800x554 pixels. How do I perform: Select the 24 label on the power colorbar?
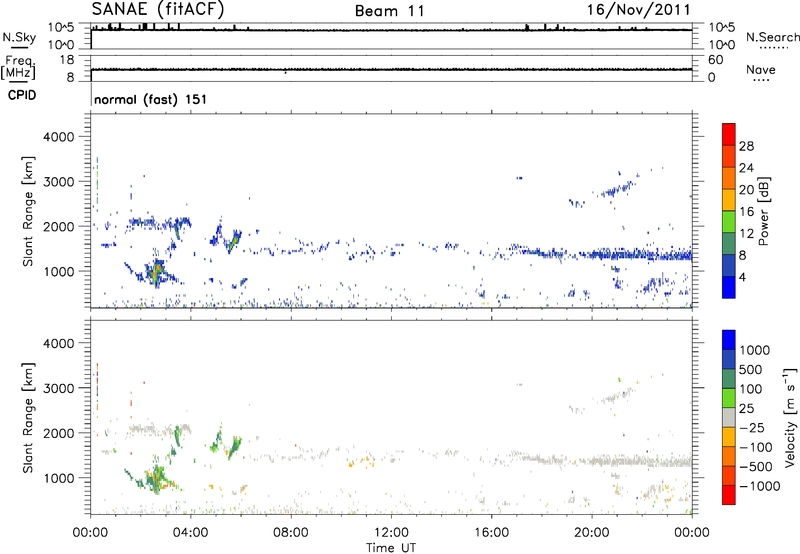[x=746, y=168]
